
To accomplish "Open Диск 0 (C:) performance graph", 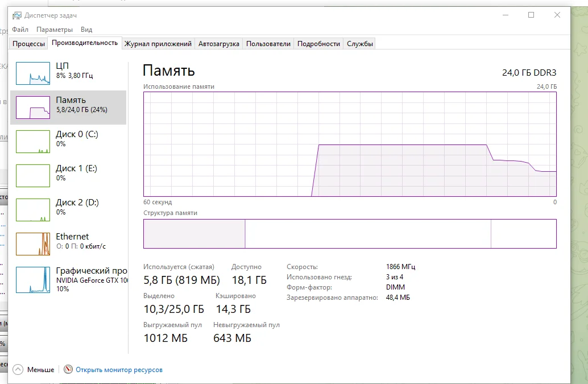I will pyautogui.click(x=33, y=142).
